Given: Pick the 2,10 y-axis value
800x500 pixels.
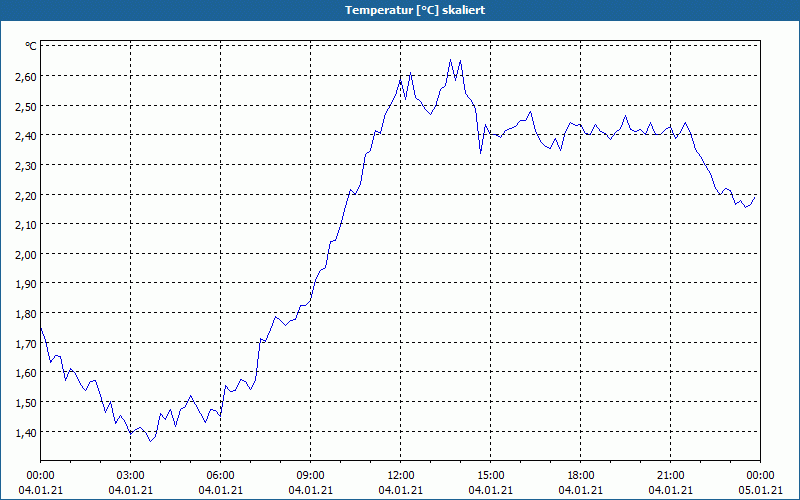Looking at the screenshot, I should tap(26, 224).
